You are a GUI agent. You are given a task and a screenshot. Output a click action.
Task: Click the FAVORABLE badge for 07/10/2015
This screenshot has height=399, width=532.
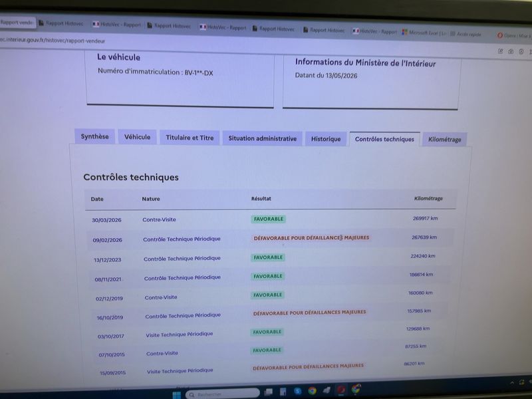point(267,350)
